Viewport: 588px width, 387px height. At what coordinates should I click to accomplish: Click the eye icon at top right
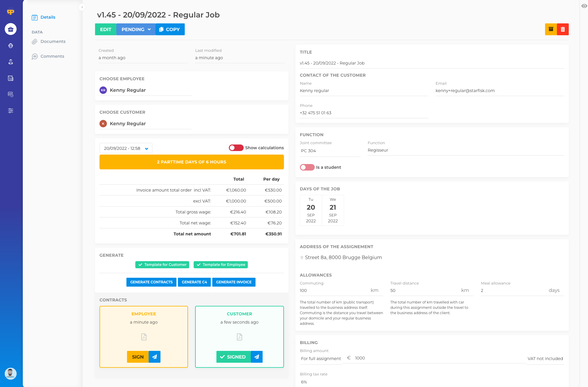584,6
